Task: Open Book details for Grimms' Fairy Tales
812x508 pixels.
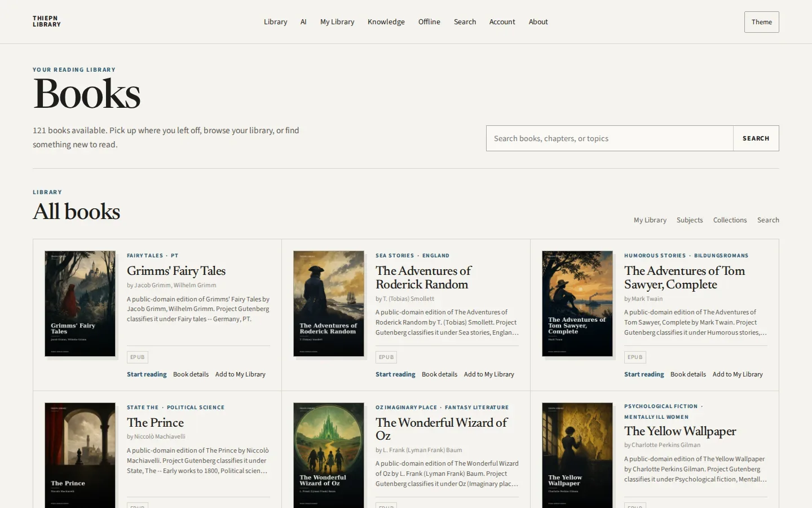Action: [x=191, y=374]
